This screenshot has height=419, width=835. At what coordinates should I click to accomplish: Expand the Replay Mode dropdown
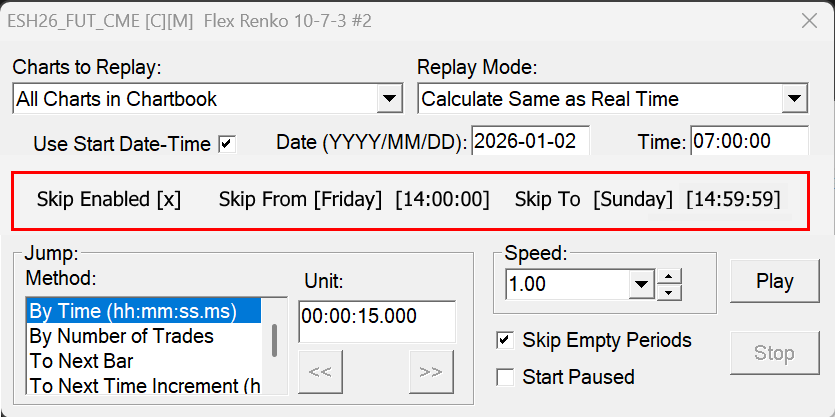[794, 99]
